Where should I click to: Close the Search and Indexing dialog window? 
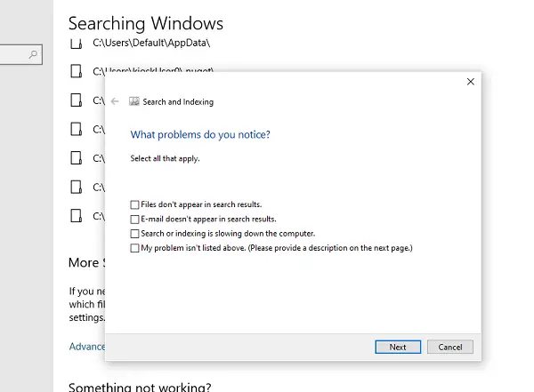tap(470, 82)
